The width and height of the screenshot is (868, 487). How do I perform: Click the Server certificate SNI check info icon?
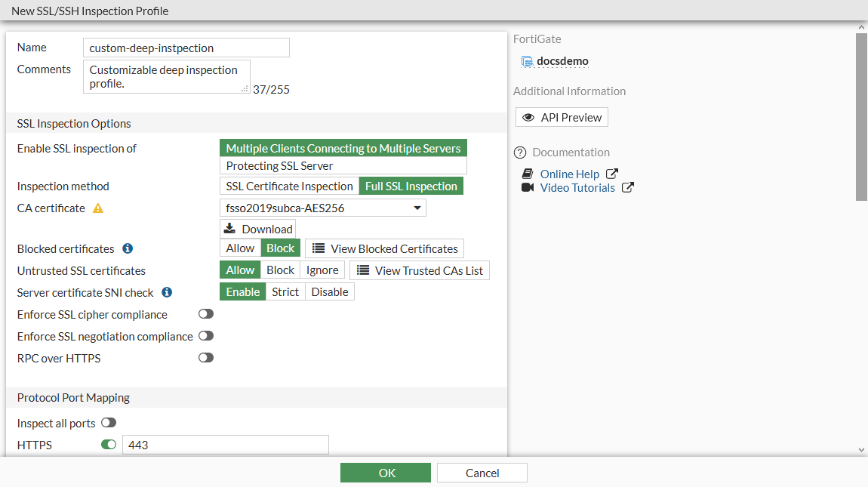[166, 292]
